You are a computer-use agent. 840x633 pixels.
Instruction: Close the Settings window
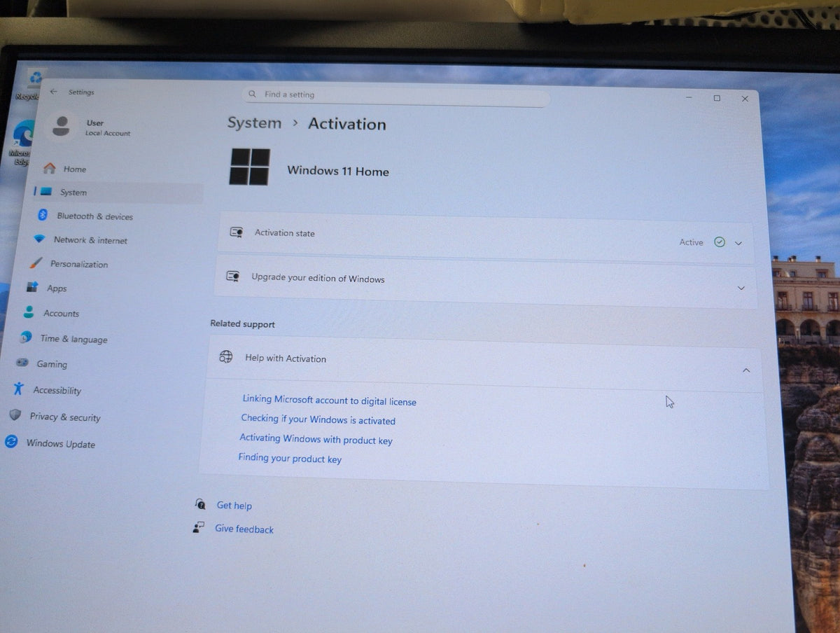click(x=745, y=99)
